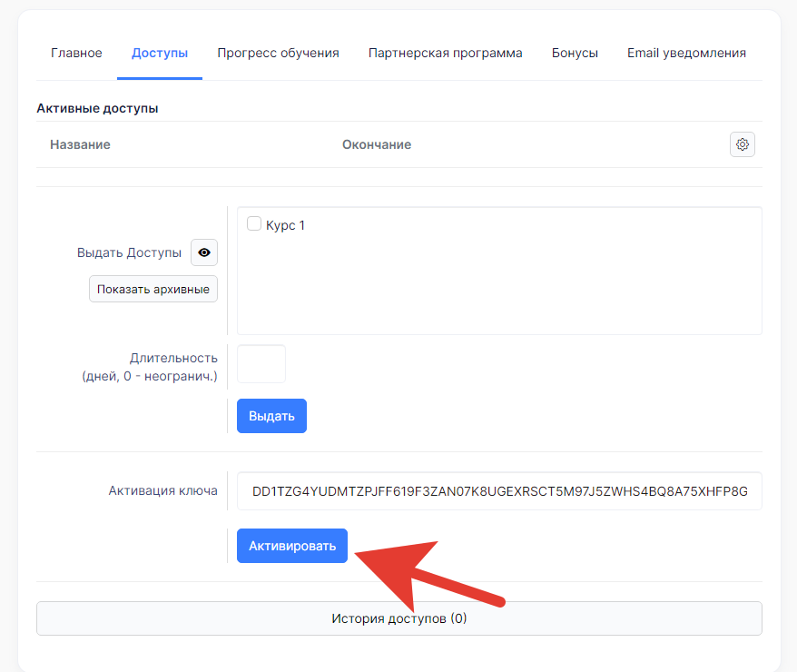Viewport: 797px width, 672px height.
Task: Switch to the Главное tab
Action: point(76,53)
